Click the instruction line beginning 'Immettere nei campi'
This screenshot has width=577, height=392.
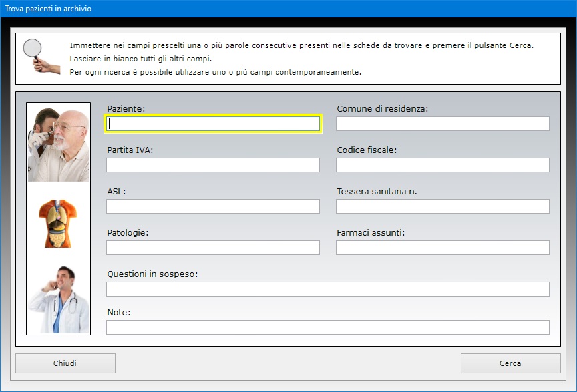302,45
